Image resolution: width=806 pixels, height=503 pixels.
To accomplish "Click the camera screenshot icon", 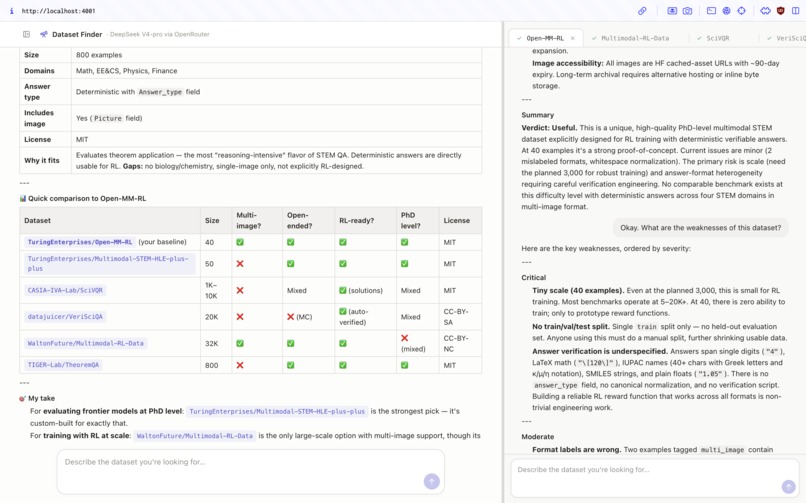I will (x=687, y=11).
